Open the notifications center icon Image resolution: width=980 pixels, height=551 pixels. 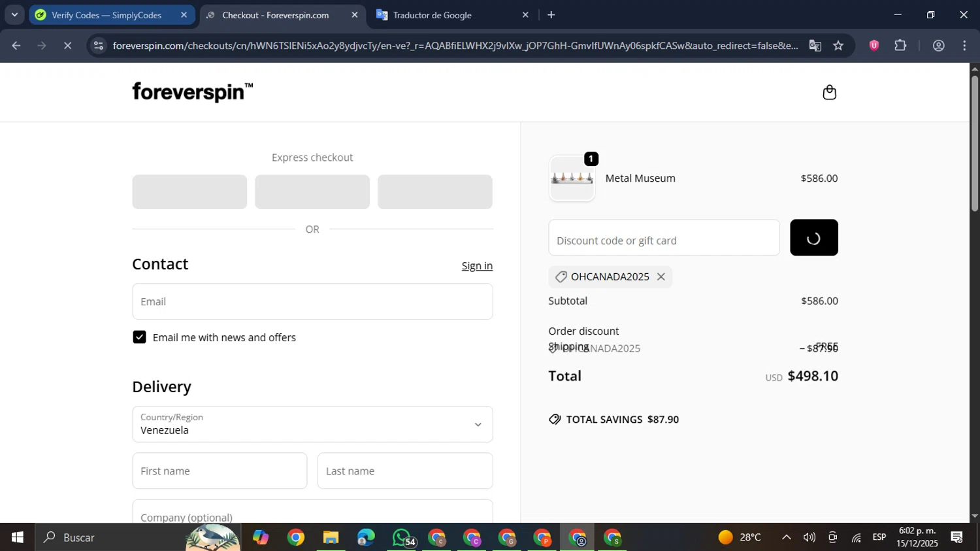pyautogui.click(x=957, y=537)
